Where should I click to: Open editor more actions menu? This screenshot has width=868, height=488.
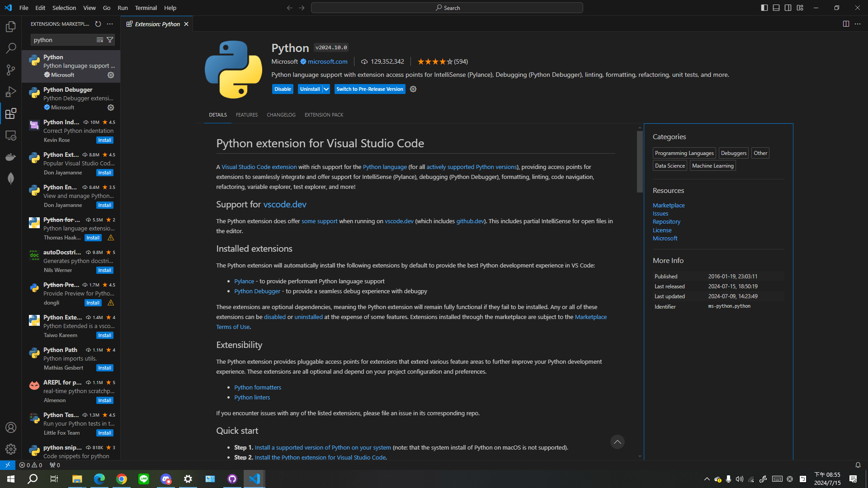click(858, 24)
